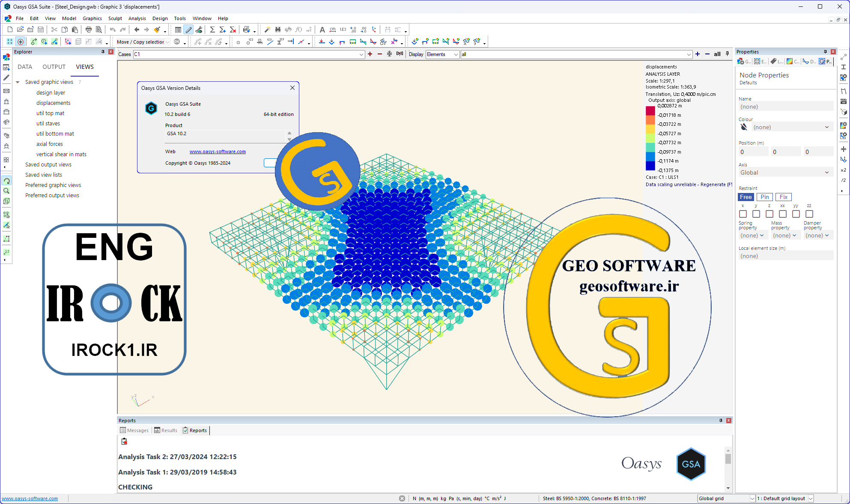Click the sculpt pencil icon
This screenshot has width=850, height=504.
(188, 30)
